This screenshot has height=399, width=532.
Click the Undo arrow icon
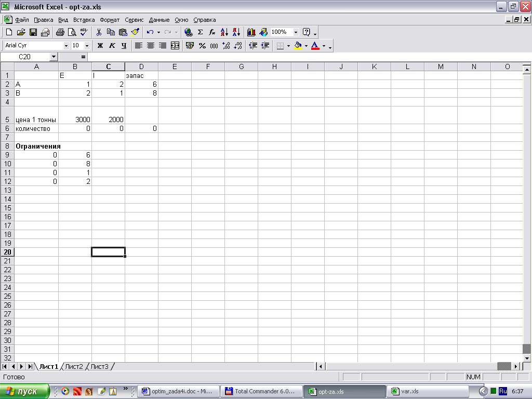[150, 32]
